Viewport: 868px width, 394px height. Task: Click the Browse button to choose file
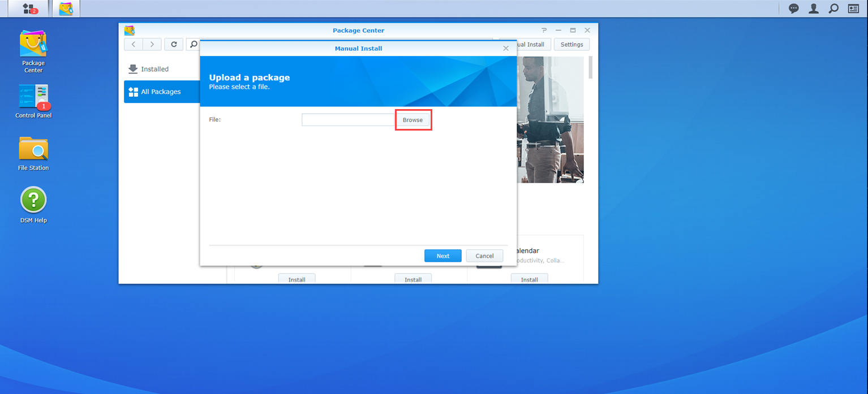tap(412, 120)
